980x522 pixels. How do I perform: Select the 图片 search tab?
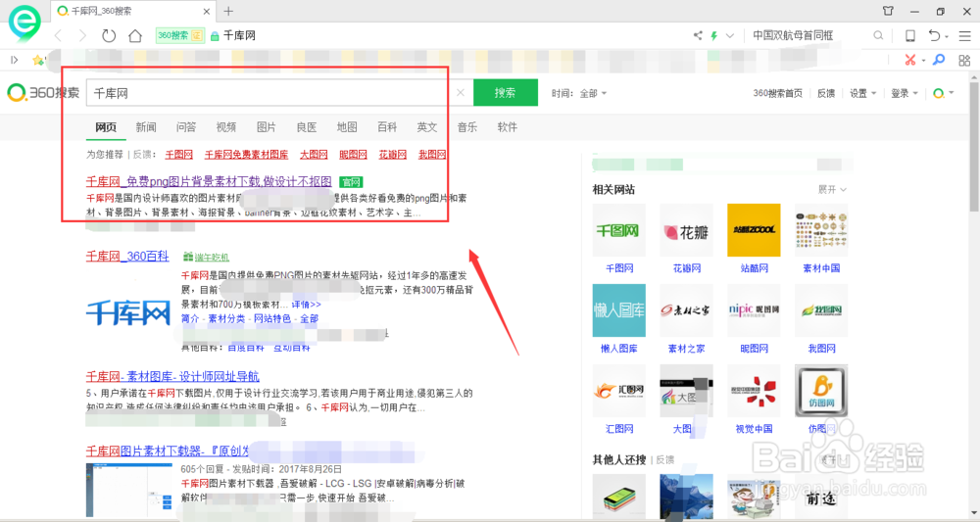[266, 126]
